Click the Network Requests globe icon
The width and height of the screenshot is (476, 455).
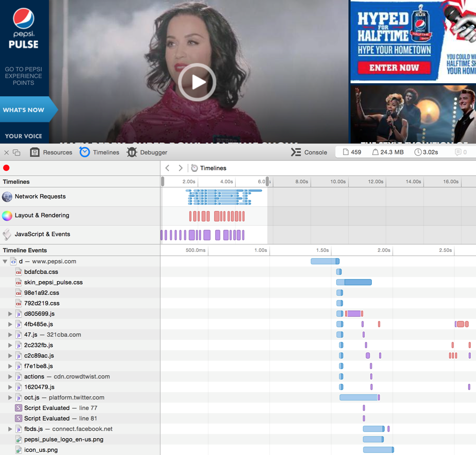[x=7, y=197]
